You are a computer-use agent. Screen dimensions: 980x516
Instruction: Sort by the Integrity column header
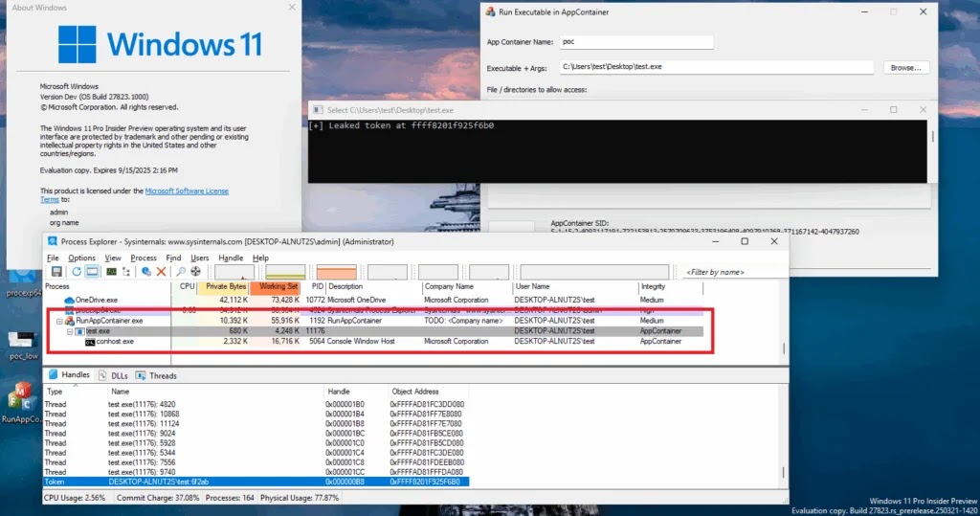[x=670, y=286]
